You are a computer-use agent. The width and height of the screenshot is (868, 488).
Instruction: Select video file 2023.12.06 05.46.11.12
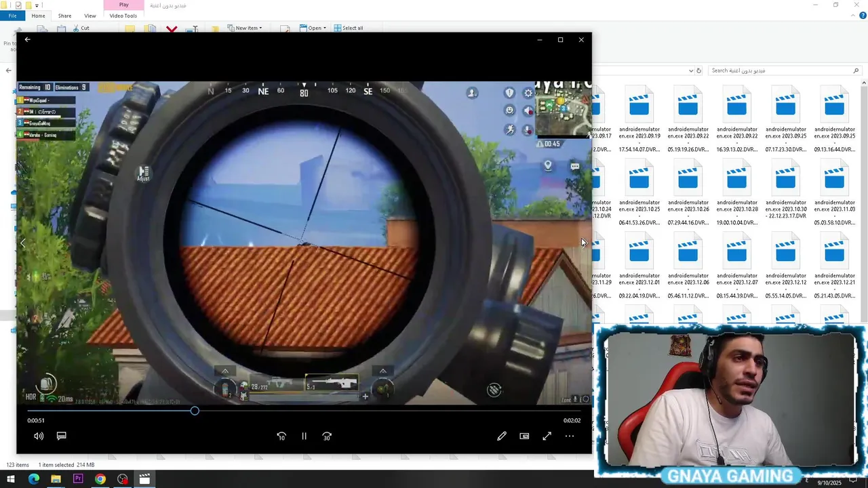click(x=688, y=265)
